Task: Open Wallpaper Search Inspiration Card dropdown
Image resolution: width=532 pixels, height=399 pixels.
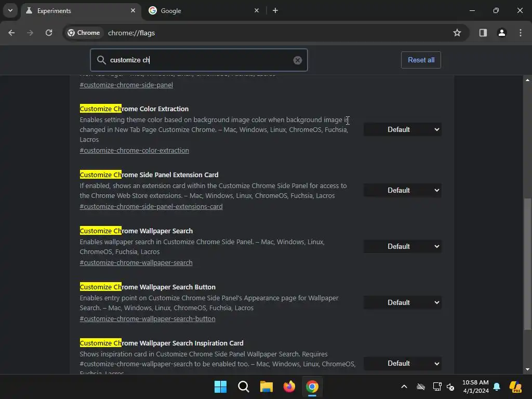Action: (x=403, y=363)
